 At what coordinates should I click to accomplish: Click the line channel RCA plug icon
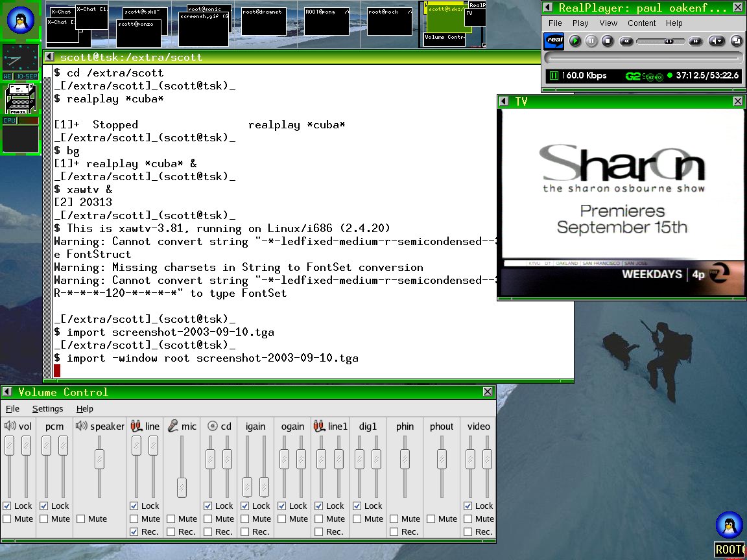coord(136,426)
